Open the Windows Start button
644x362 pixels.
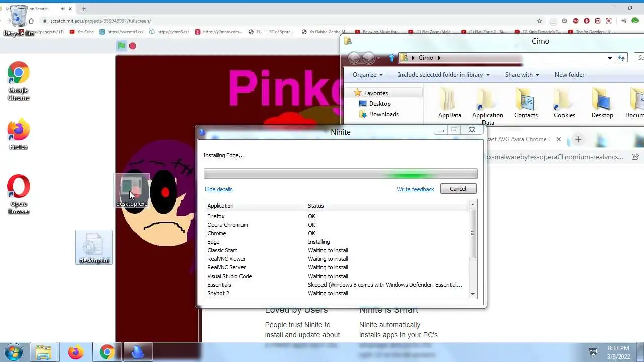click(12, 352)
